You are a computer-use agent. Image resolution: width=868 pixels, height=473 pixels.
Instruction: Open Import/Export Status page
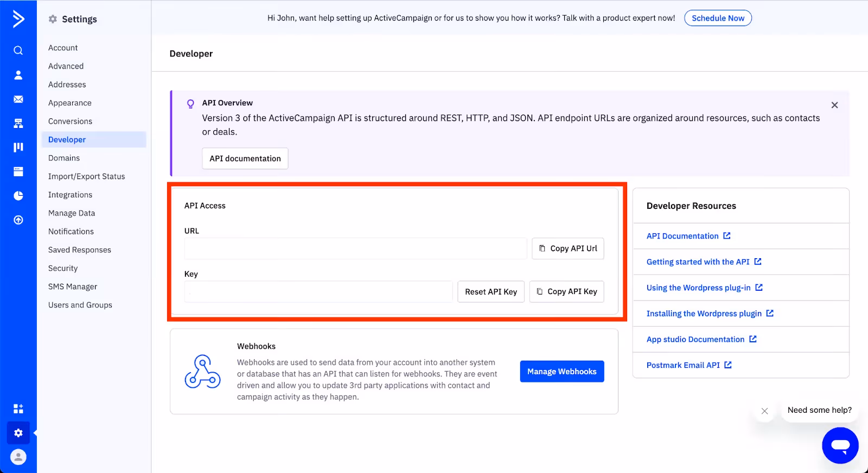(86, 176)
